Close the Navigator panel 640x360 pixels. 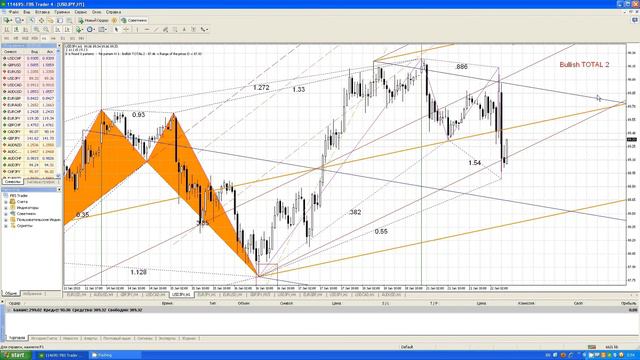[59, 189]
